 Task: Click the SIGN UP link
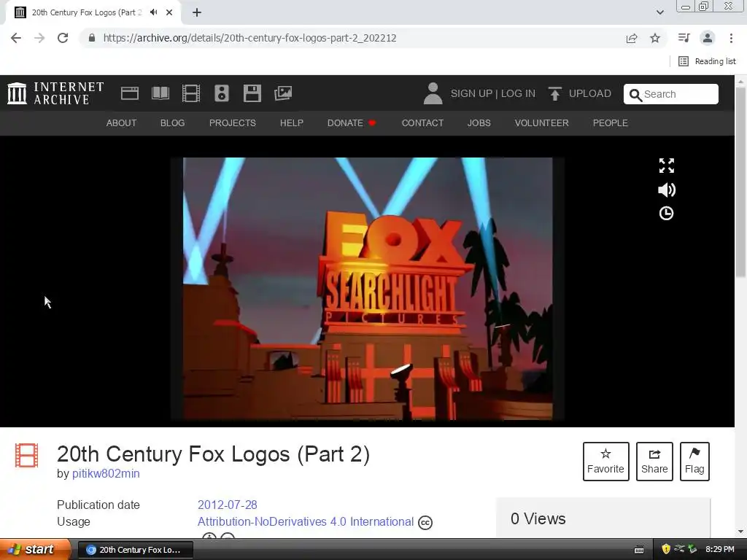472,93
